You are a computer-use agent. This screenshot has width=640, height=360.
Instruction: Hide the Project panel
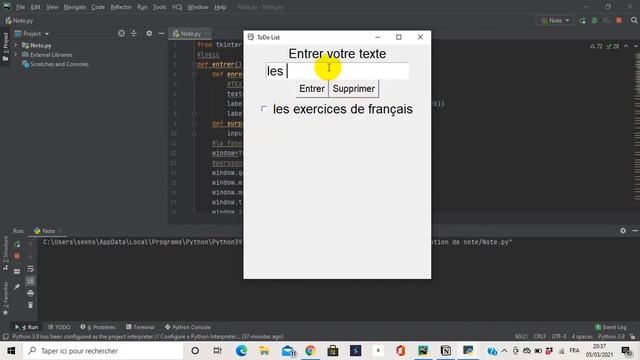(x=161, y=33)
